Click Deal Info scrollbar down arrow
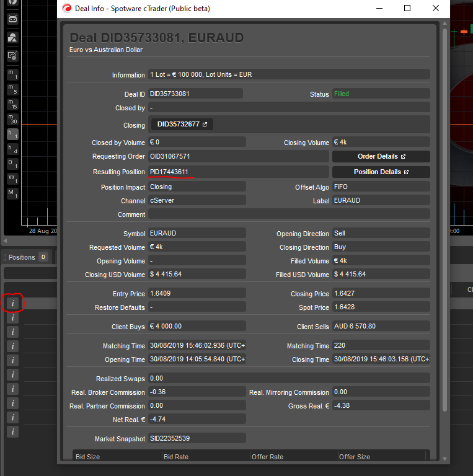 click(x=444, y=459)
